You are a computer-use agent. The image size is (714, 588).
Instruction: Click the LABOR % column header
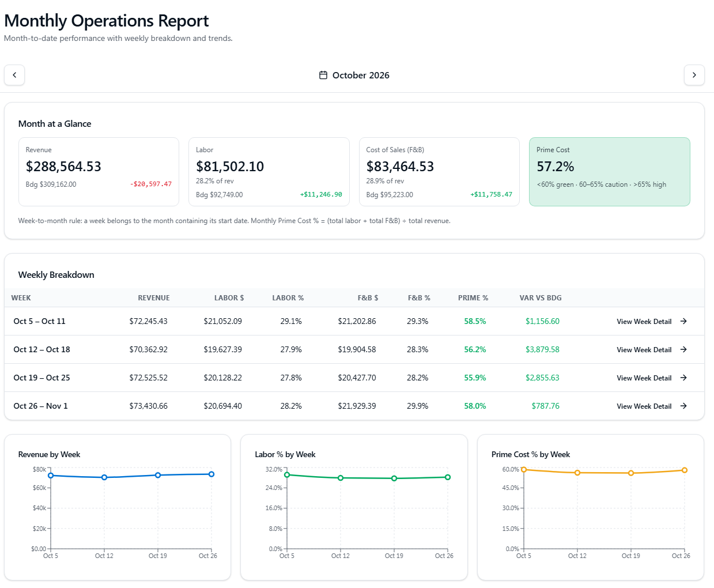click(288, 298)
